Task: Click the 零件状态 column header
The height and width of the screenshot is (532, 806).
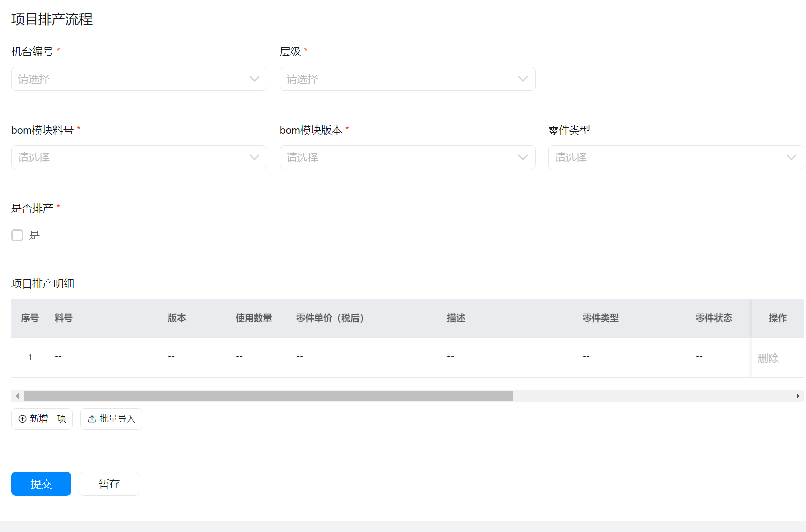Action: click(x=714, y=318)
